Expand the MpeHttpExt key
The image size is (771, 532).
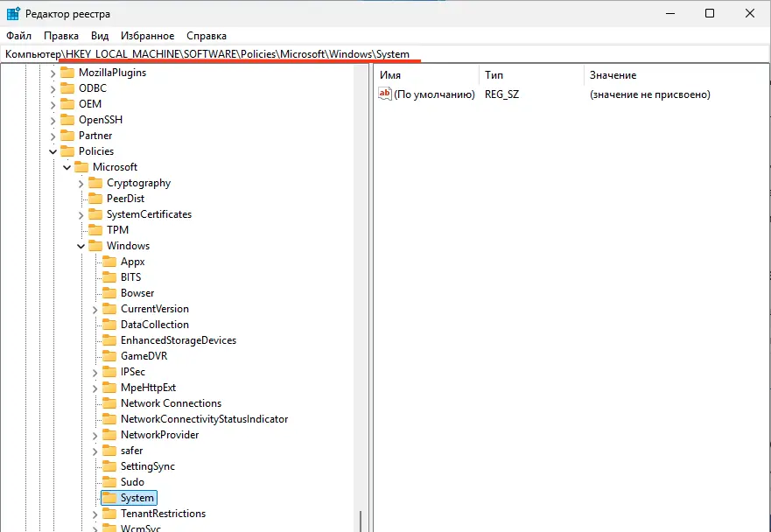[x=95, y=388]
